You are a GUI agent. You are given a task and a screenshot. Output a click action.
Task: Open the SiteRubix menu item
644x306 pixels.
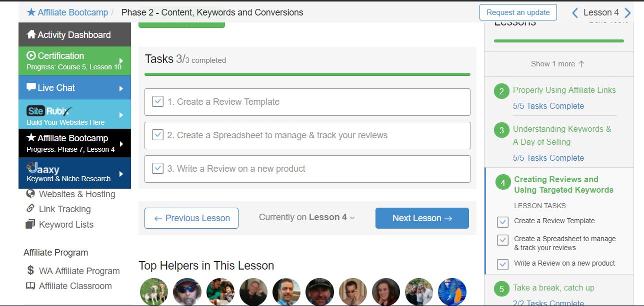[74, 114]
